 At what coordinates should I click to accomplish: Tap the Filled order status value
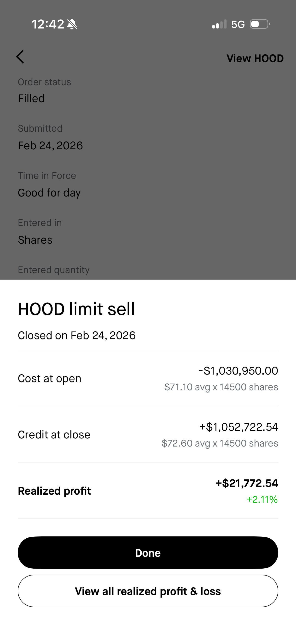pos(31,98)
